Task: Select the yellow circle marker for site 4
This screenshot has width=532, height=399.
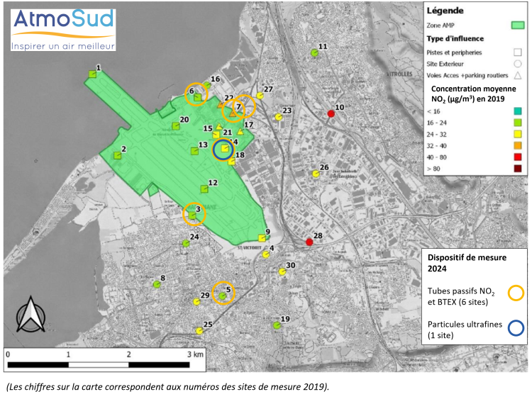Action: [x=266, y=254]
